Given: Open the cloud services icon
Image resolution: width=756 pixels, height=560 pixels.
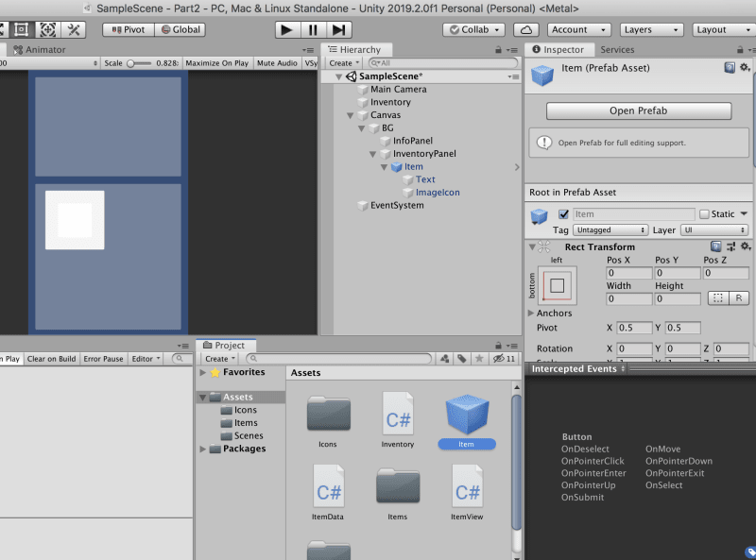Looking at the screenshot, I should (526, 30).
